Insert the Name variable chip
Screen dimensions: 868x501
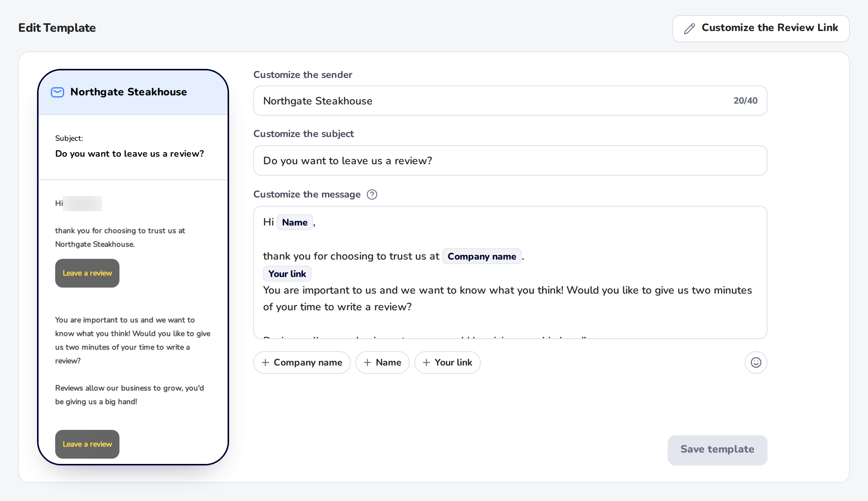coord(382,363)
